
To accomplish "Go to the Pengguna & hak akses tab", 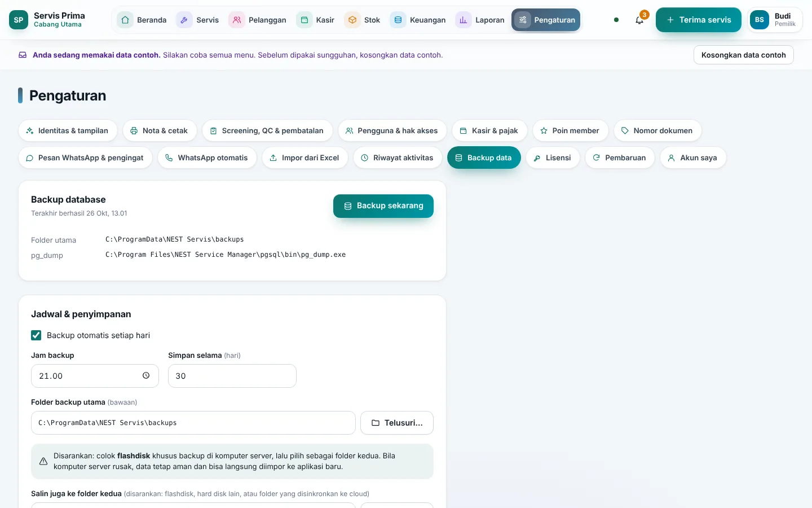I will (x=392, y=130).
